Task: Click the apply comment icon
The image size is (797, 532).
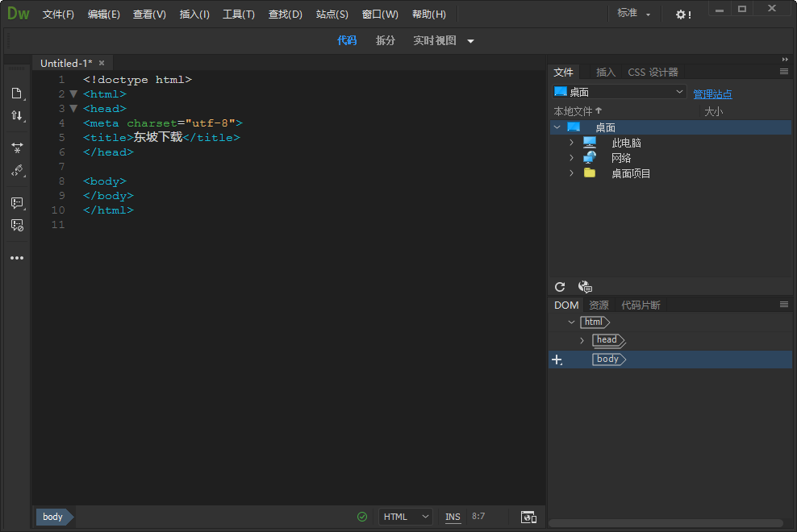Action: pyautogui.click(x=17, y=203)
